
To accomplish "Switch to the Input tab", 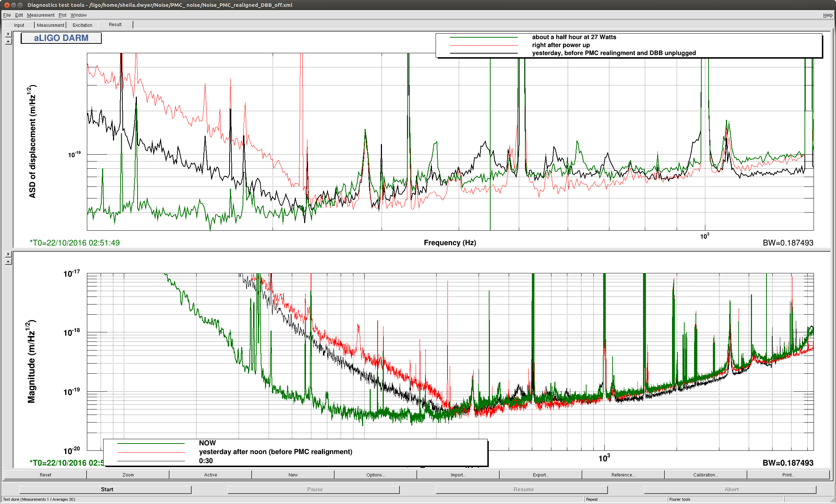I will tap(19, 25).
